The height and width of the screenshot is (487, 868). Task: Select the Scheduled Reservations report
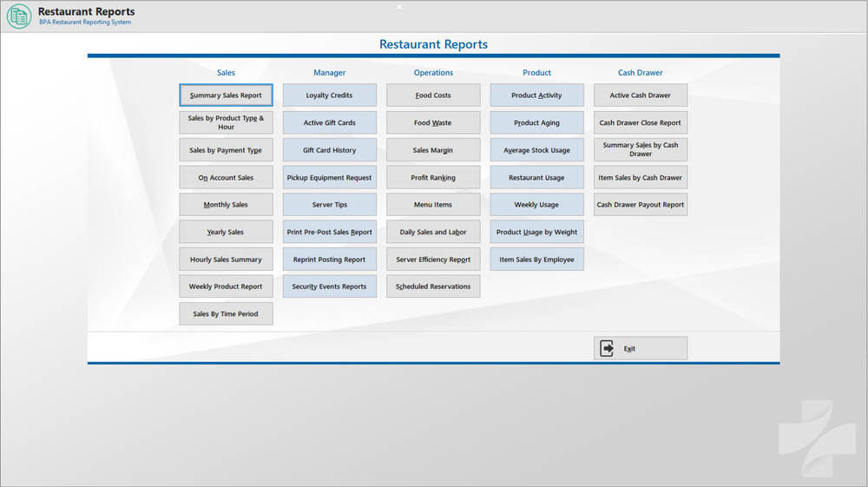tap(433, 286)
